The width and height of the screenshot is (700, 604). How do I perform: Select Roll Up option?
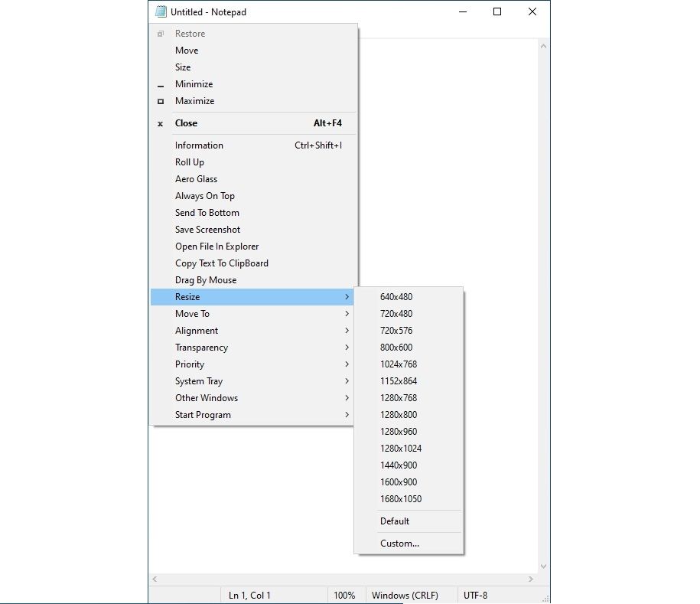point(253,162)
